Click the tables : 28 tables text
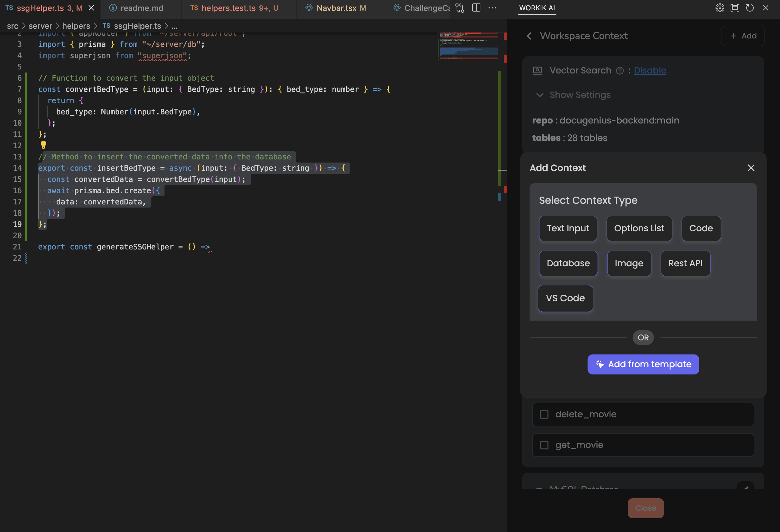 (570, 138)
